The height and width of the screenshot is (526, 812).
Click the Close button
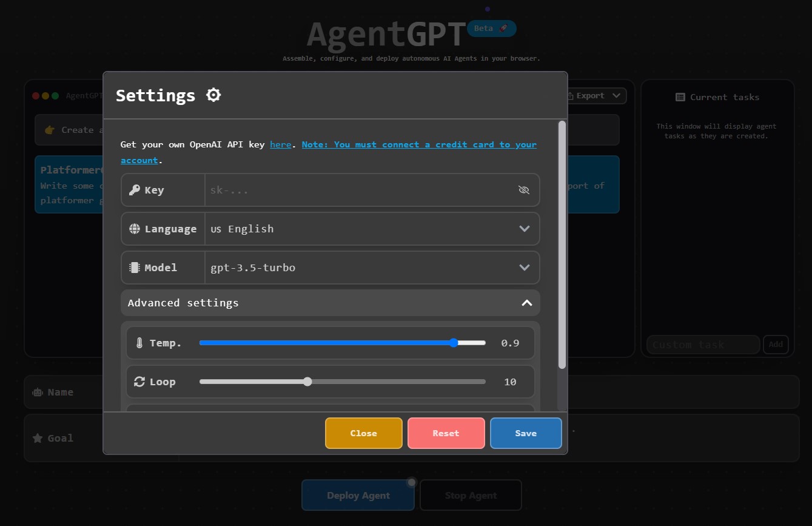tap(364, 433)
